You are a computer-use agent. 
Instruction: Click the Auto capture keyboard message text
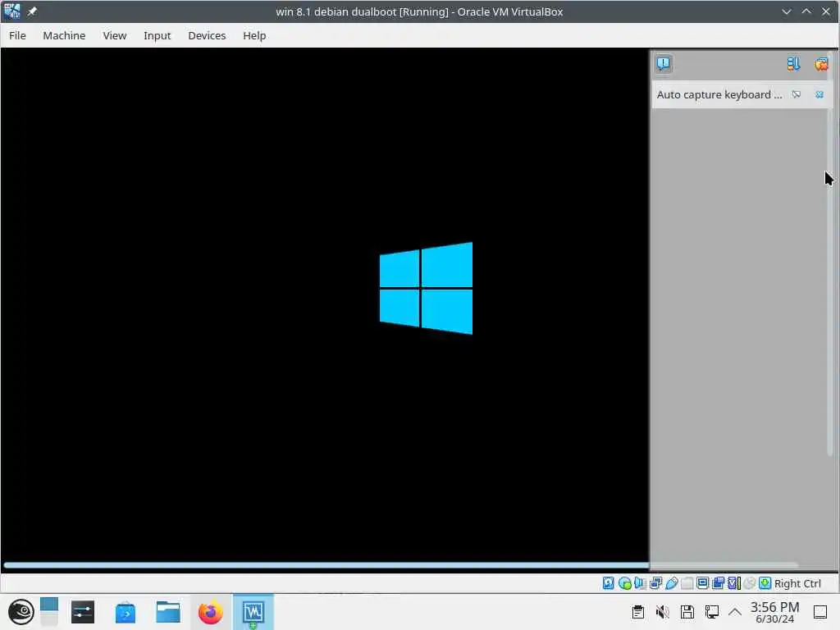[719, 95]
